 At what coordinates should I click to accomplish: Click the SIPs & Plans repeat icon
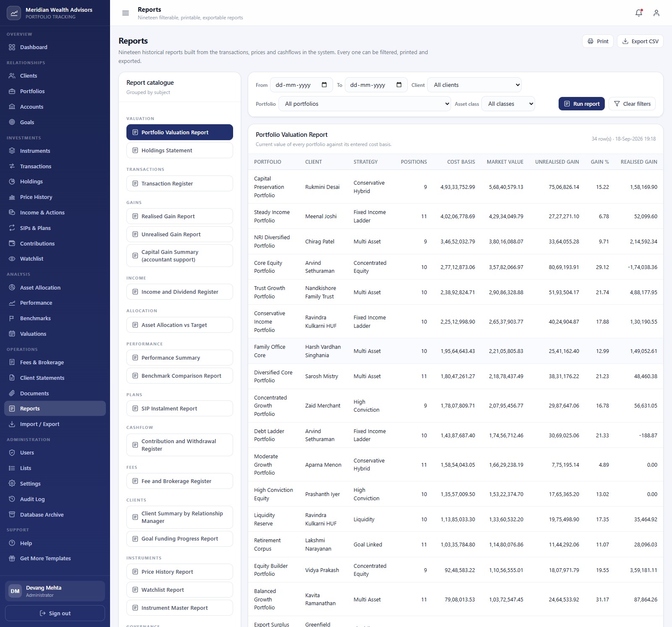pyautogui.click(x=12, y=228)
